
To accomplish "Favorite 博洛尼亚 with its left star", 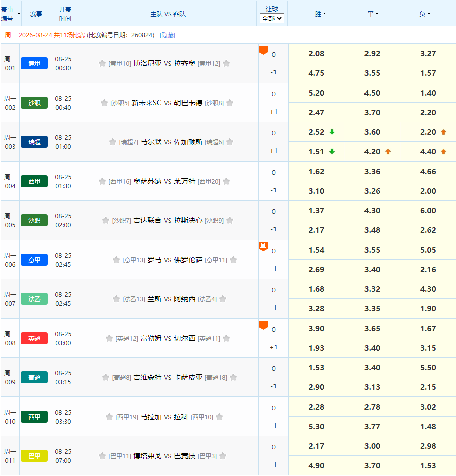I will (x=102, y=63).
